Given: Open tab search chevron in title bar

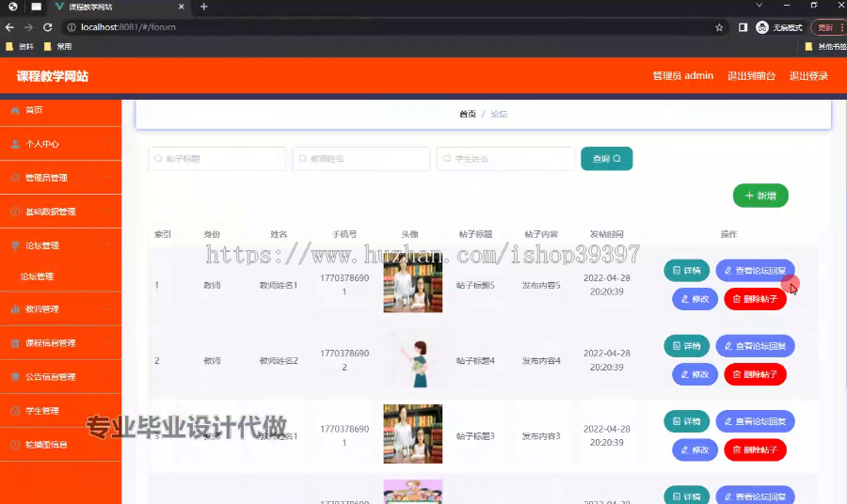Looking at the screenshot, I should (759, 6).
